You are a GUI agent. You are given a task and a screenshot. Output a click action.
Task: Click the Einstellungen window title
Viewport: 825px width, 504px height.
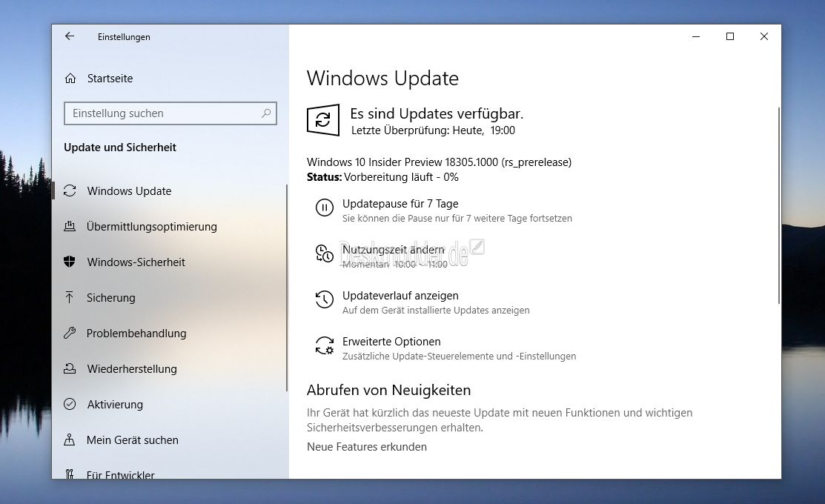(x=124, y=37)
